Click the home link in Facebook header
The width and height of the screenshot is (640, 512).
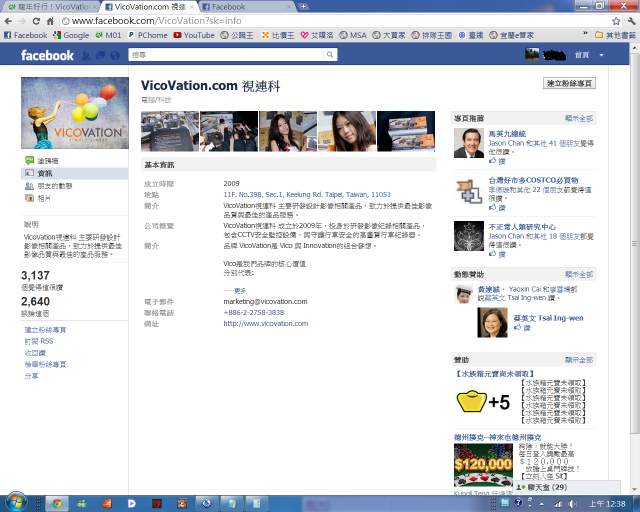(582, 55)
